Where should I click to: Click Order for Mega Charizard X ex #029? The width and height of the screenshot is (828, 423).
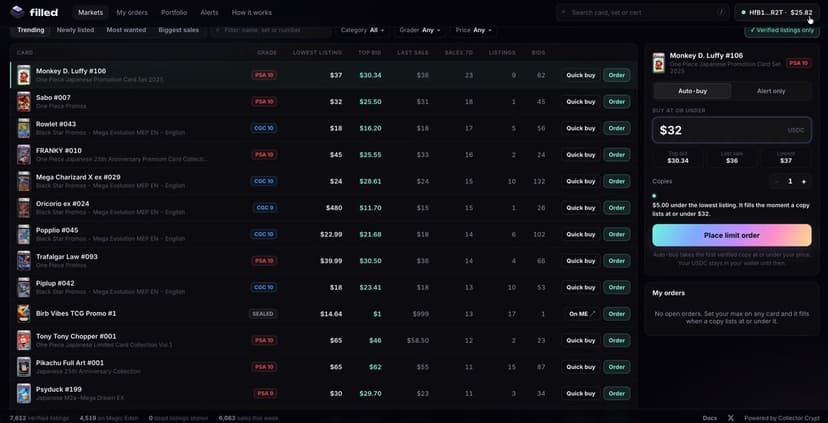(x=616, y=181)
